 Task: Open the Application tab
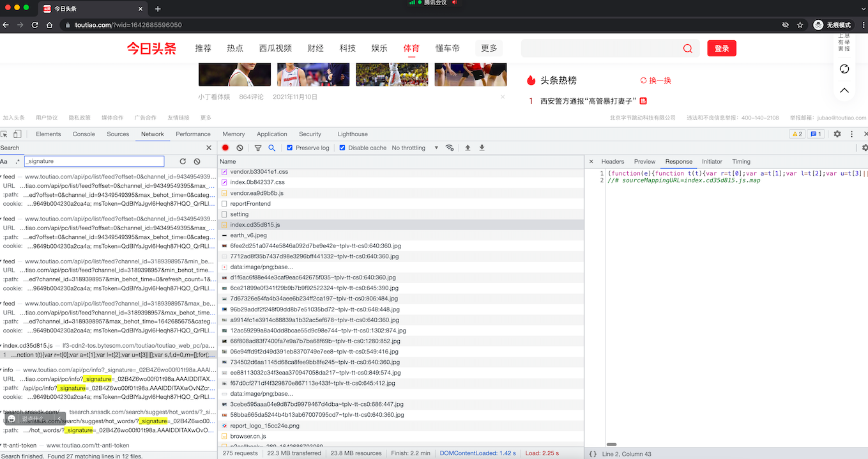pyautogui.click(x=272, y=134)
